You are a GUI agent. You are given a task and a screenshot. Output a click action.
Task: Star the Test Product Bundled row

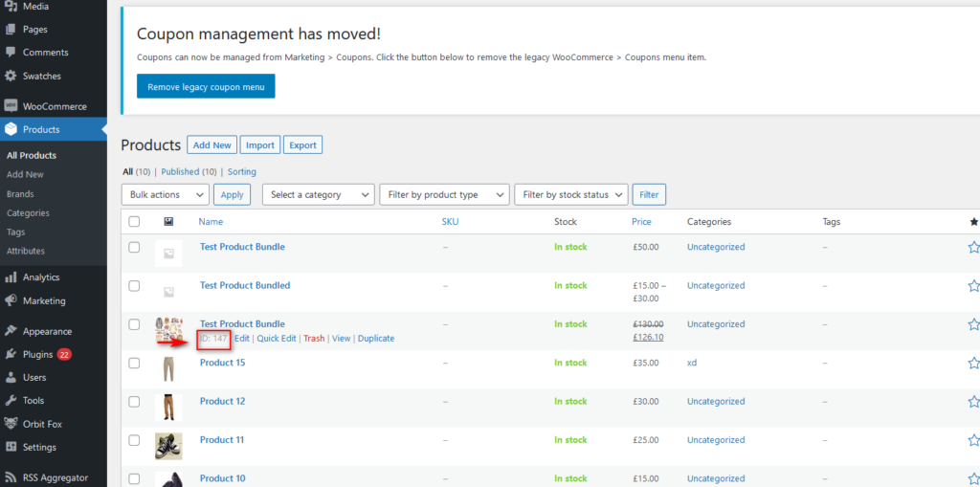tap(973, 286)
